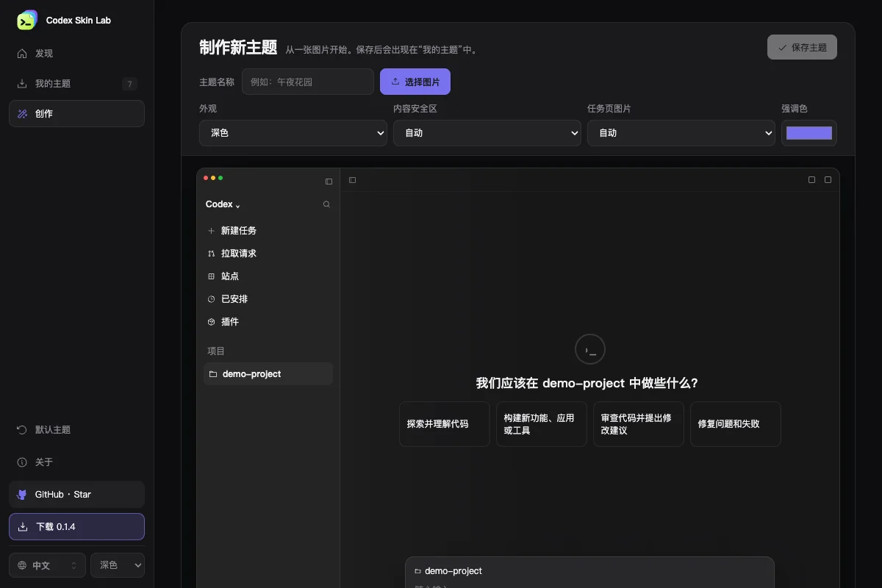Click the red traffic light dot in preview
Viewport: 882px width, 588px height.
[x=206, y=178]
